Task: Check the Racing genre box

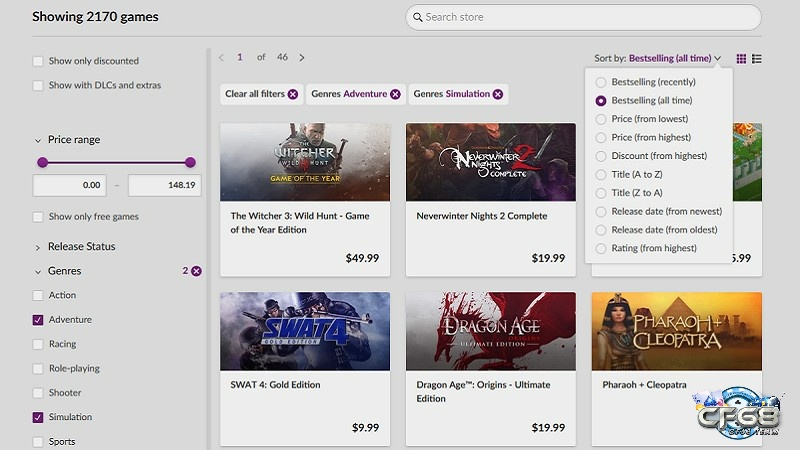Action: click(x=38, y=344)
